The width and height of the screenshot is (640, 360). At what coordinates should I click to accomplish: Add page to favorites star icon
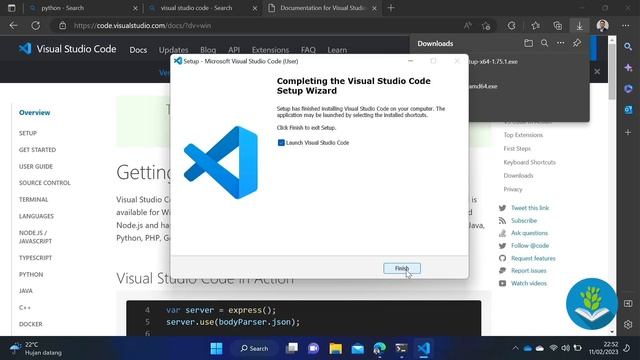click(486, 26)
